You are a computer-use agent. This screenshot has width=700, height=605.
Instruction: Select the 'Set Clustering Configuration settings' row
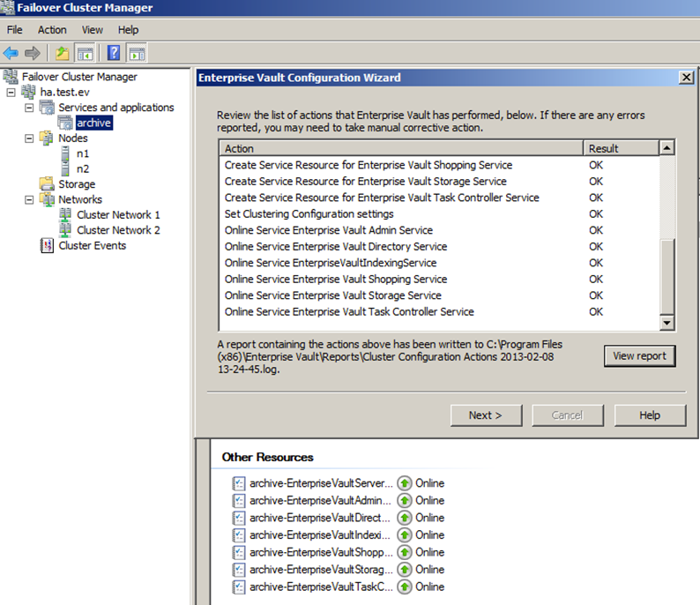coord(439,214)
